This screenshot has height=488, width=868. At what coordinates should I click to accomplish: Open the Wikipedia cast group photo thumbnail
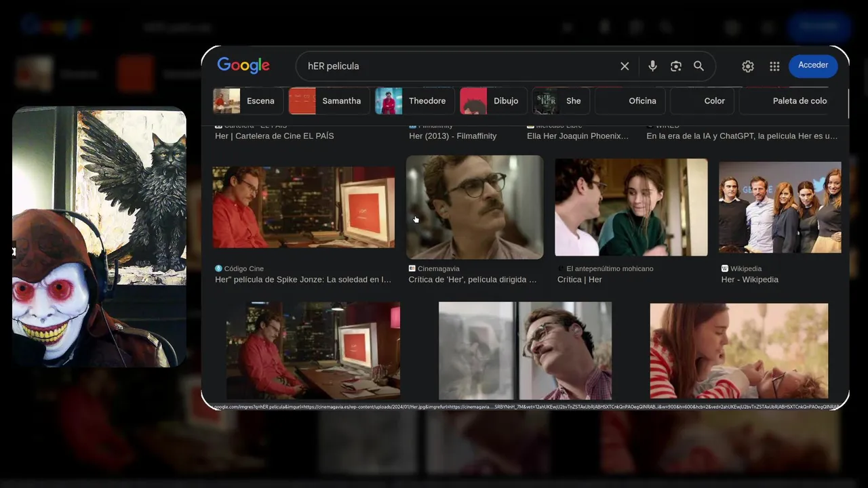[x=780, y=207]
